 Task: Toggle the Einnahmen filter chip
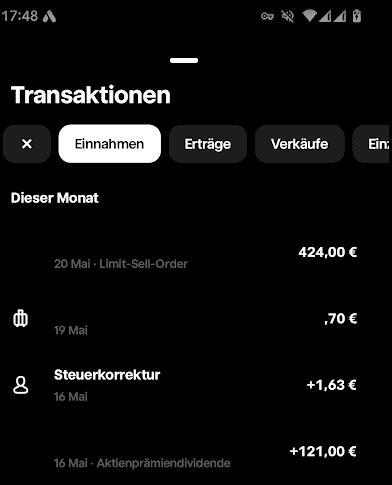110,144
